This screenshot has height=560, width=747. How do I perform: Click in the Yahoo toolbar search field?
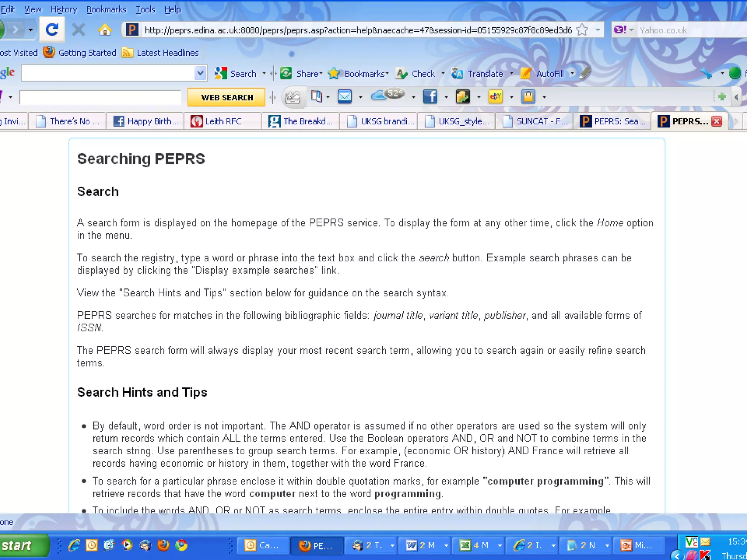(x=100, y=97)
